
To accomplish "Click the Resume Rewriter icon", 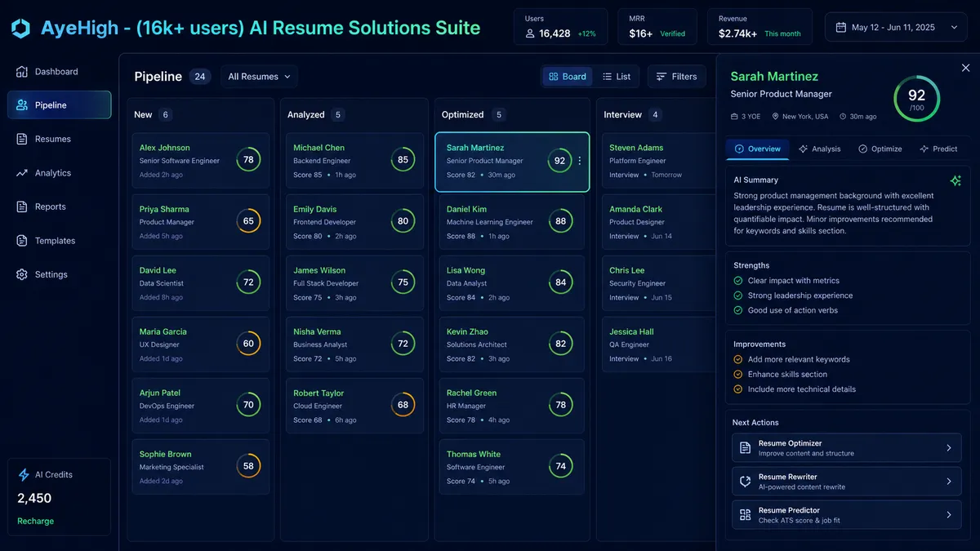I will coord(745,482).
